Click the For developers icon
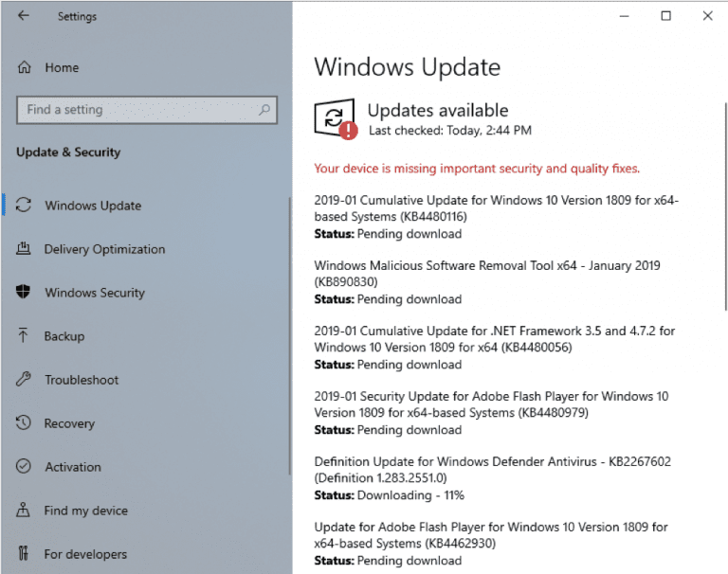728x574 pixels. coord(25,554)
